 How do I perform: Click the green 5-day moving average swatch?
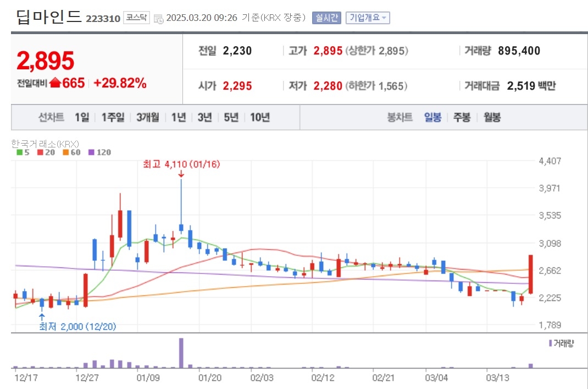[x=19, y=152]
